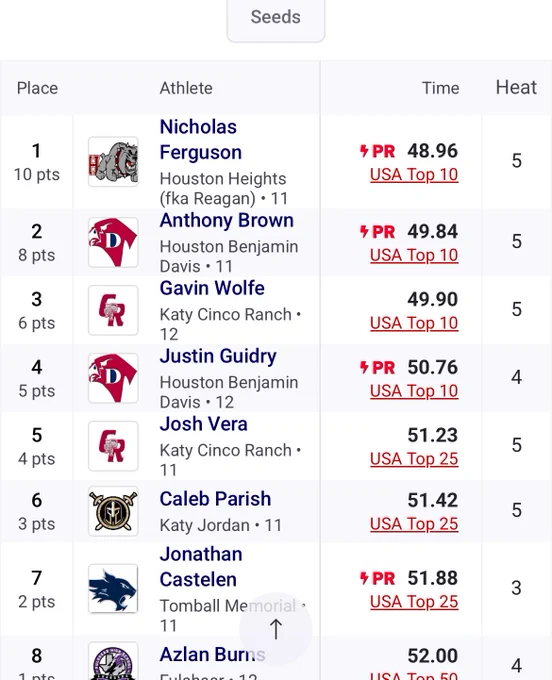Image resolution: width=552 pixels, height=680 pixels.
Task: Open Caleb Parish's athlete profile
Action: [215, 499]
